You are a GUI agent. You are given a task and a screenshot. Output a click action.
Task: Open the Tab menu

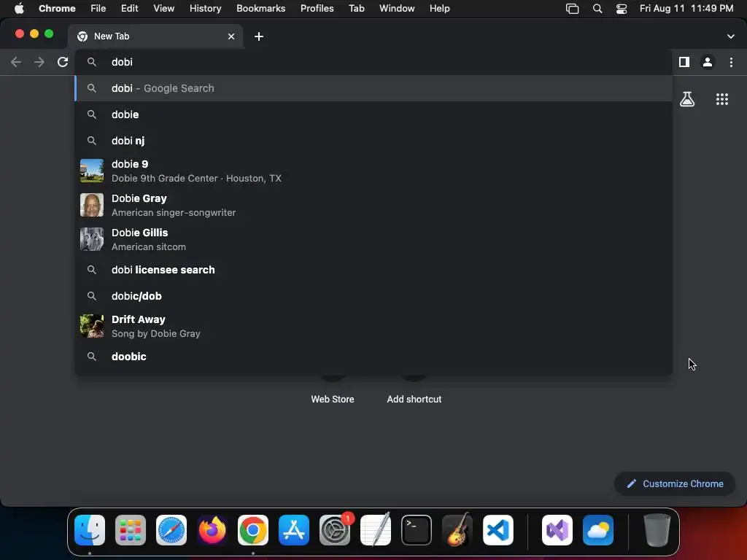(x=357, y=8)
